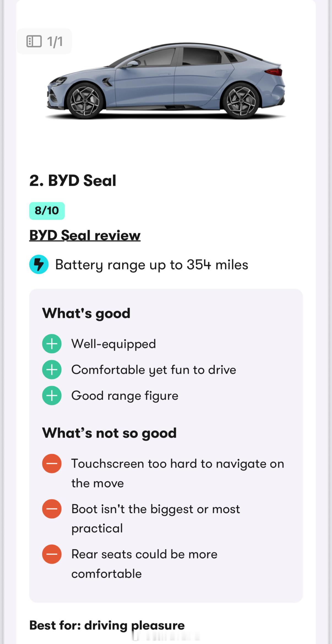This screenshot has height=644, width=332.
Task: Click the minus icon next to Boot isn't biggest
Action: tap(52, 509)
